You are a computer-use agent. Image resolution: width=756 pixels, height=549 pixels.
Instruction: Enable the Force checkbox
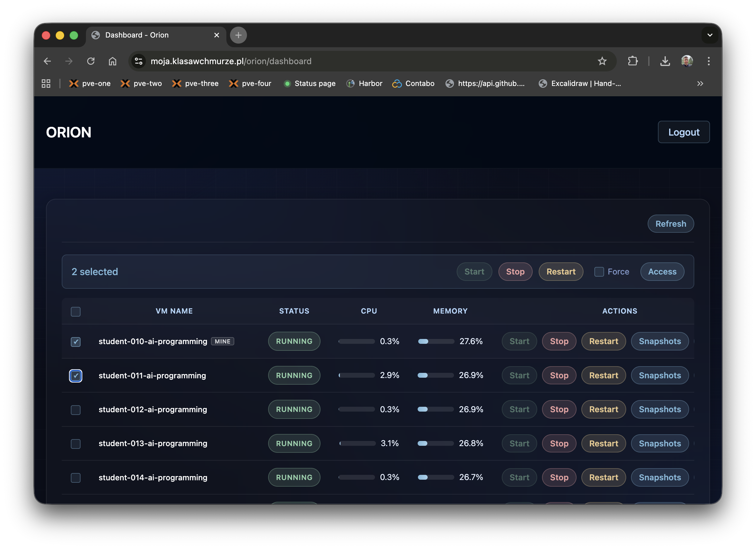(x=599, y=272)
